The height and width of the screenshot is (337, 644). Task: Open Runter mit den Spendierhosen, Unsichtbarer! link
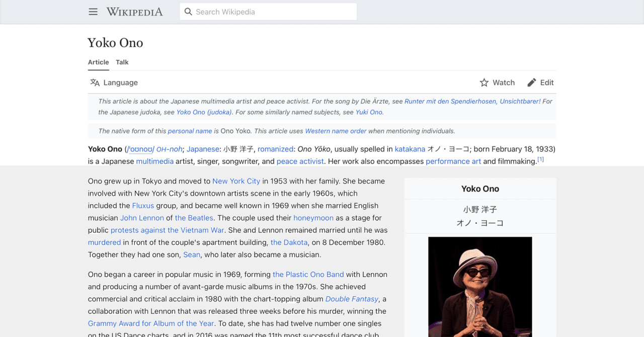pyautogui.click(x=472, y=101)
